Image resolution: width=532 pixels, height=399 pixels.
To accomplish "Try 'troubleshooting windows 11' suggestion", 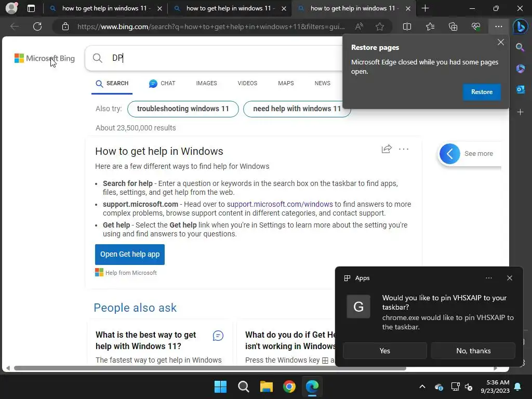I will click(183, 109).
